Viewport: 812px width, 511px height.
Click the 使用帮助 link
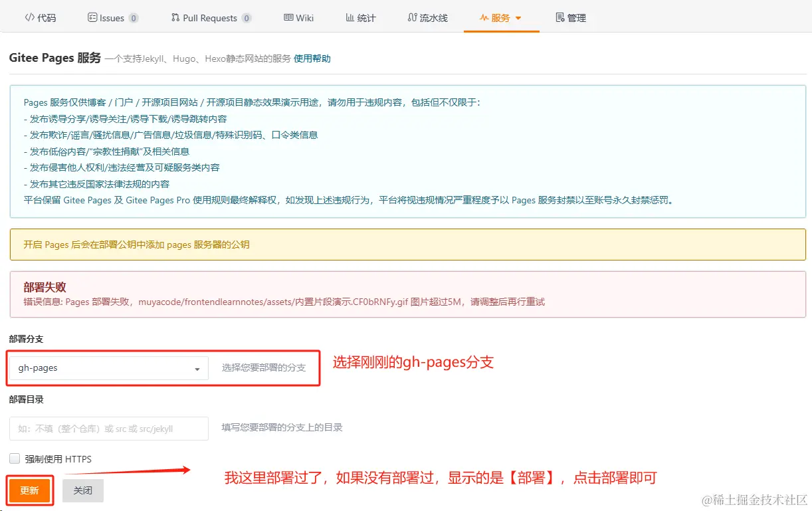tap(312, 58)
